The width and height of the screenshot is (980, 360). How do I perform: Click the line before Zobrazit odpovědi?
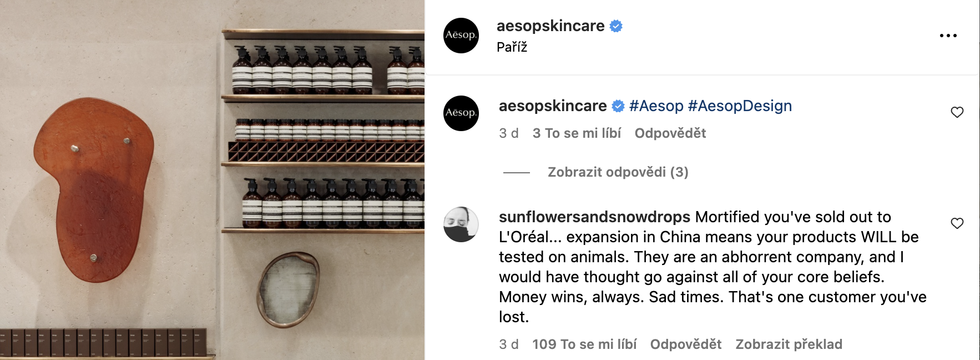[517, 173]
